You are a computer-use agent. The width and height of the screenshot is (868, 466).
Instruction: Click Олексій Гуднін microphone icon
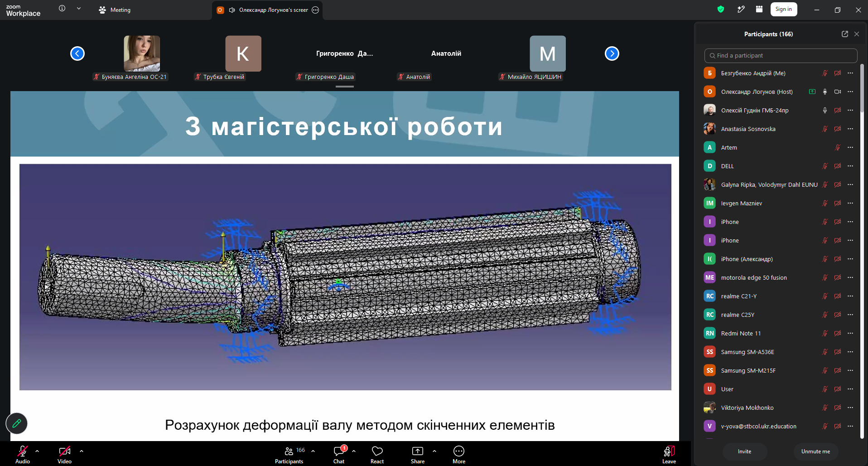825,110
